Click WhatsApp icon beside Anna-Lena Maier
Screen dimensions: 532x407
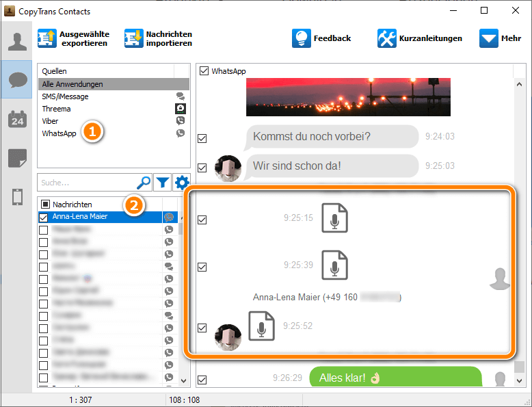point(169,217)
